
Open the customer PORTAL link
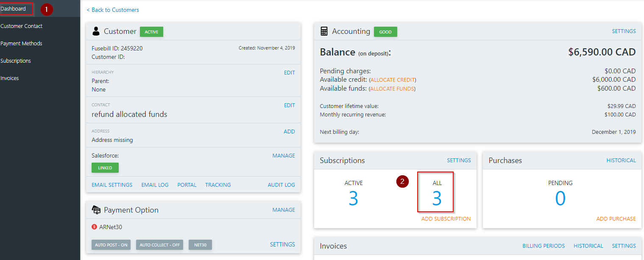click(187, 185)
